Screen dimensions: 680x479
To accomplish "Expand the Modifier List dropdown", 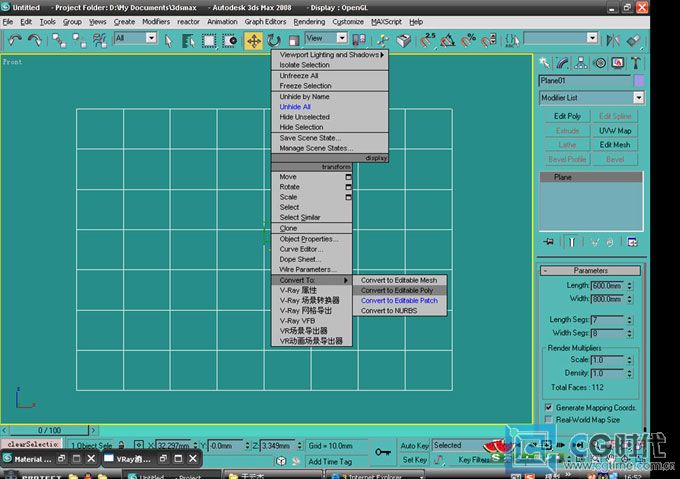I will 638,98.
